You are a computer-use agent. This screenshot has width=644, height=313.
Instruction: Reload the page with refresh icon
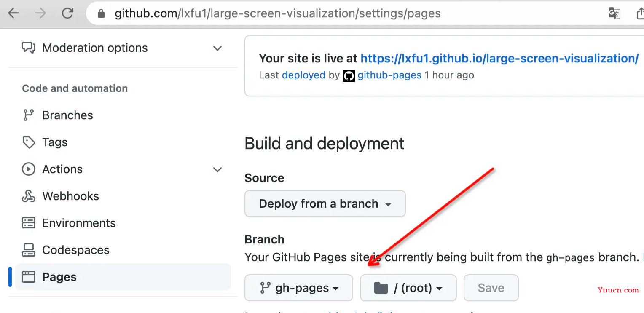coord(67,13)
